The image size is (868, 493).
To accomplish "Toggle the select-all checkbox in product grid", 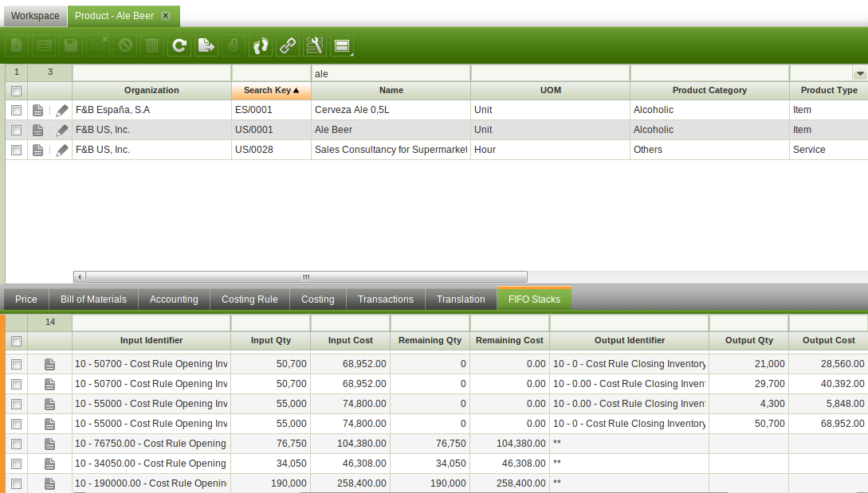I will [16, 91].
